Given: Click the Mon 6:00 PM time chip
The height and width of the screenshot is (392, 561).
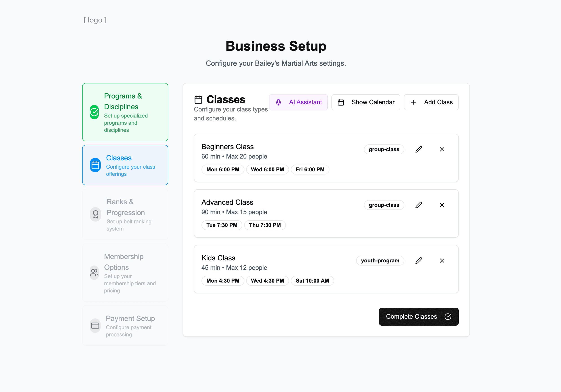Looking at the screenshot, I should click(223, 170).
